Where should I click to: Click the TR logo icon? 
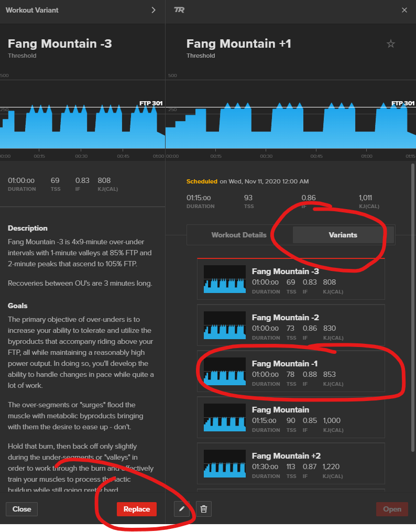[x=179, y=10]
